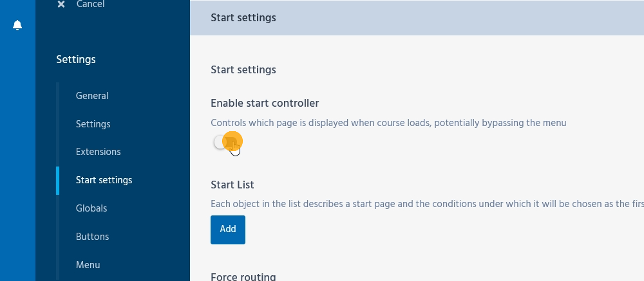This screenshot has height=281, width=644.
Task: Navigate to Buttons in the sidebar
Action: point(92,237)
